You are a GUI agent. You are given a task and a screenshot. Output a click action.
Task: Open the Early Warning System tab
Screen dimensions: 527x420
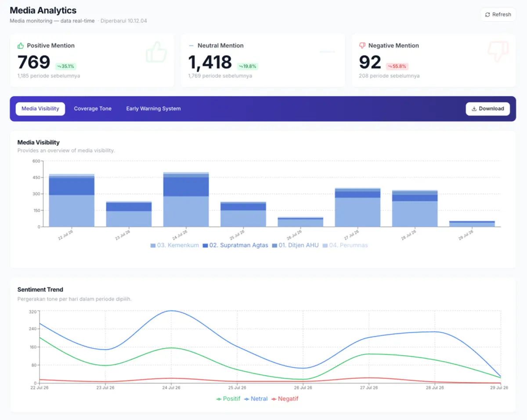[153, 109]
